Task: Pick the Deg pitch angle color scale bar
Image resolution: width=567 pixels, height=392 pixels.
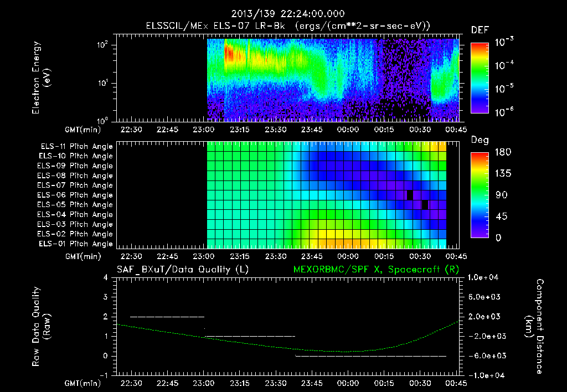Action: pyautogui.click(x=480, y=195)
